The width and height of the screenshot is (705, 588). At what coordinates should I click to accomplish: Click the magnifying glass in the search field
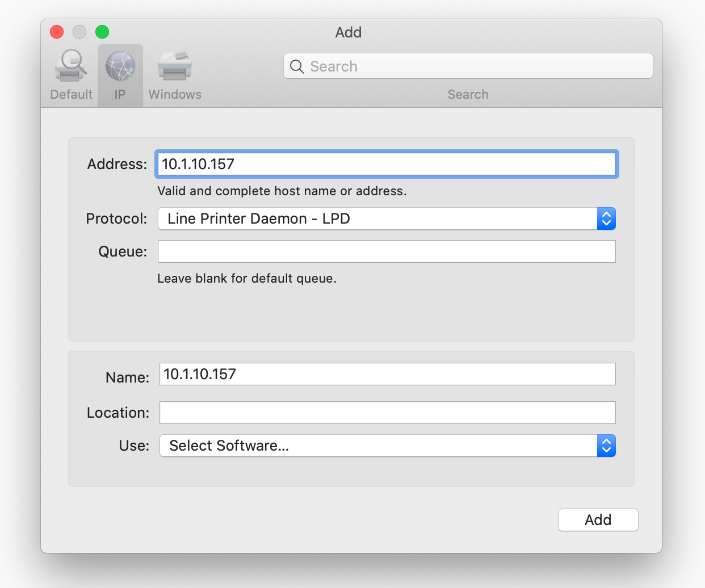pos(297,66)
